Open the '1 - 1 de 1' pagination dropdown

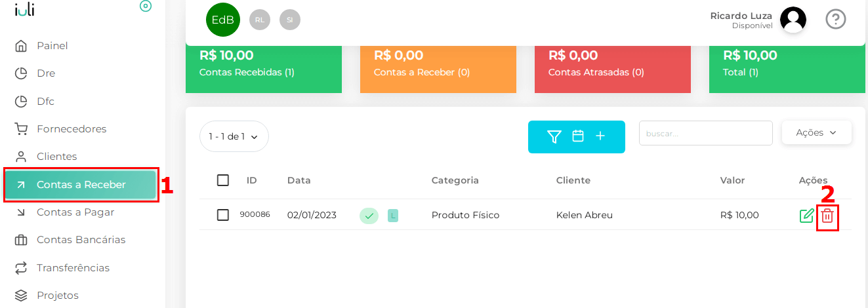(234, 136)
